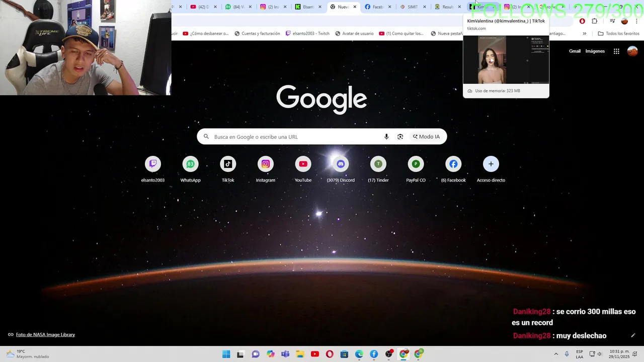Open the Google account avatar
The height and width of the screenshot is (362, 644).
tap(632, 51)
